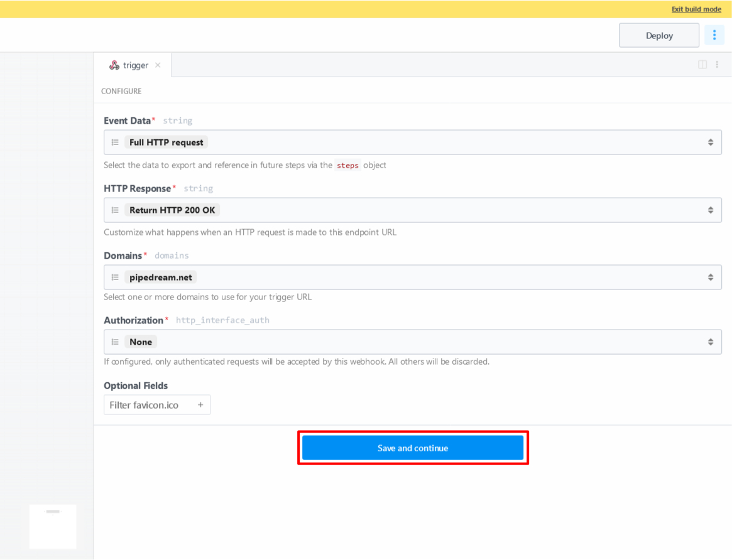Click the Return HTTP 200 OK chip

pyautogui.click(x=172, y=210)
